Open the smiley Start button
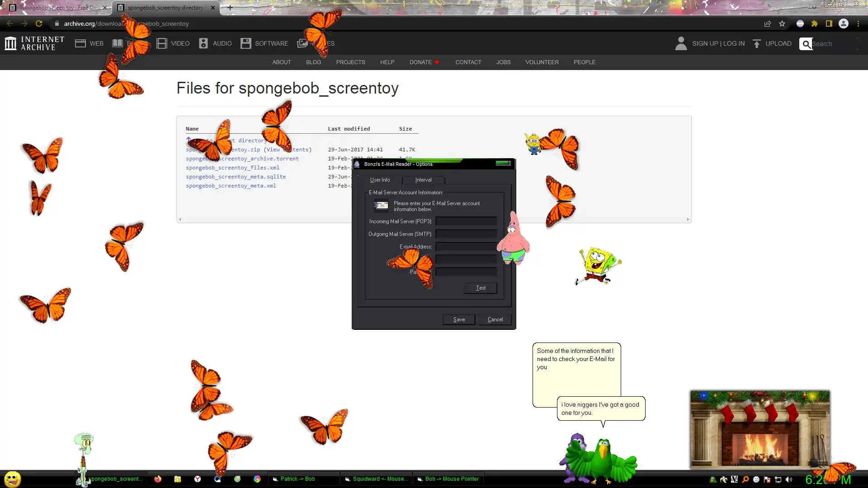The width and height of the screenshot is (868, 488). point(13,479)
